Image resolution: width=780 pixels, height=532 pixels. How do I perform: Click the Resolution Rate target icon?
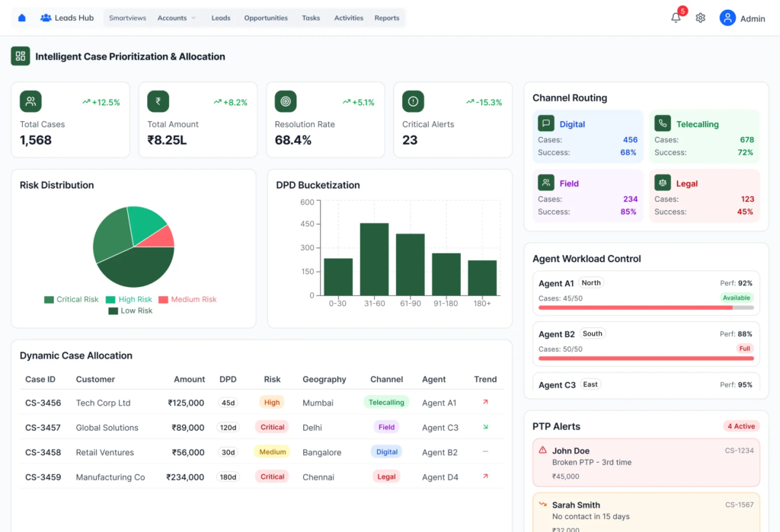click(x=286, y=101)
